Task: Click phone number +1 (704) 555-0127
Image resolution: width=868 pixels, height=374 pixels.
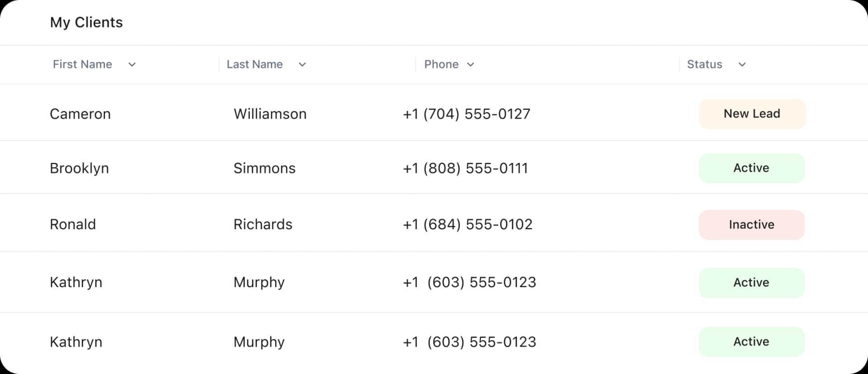Action: point(467,114)
